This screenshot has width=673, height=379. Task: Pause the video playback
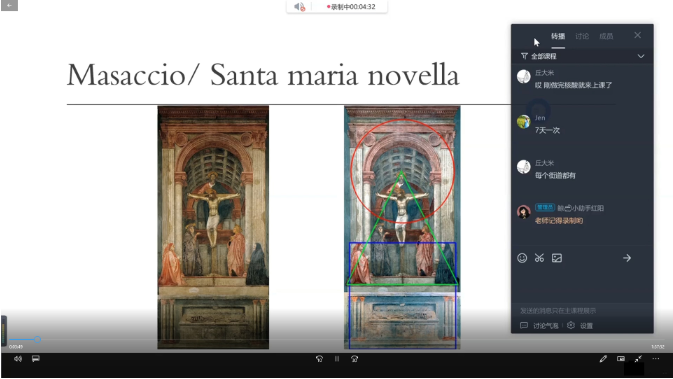337,359
